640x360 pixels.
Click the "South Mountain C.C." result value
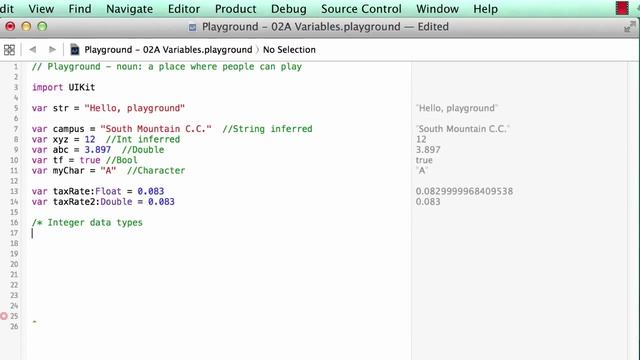click(x=462, y=129)
